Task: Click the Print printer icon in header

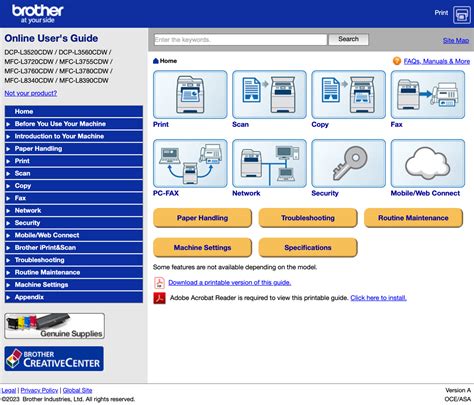Action: click(462, 15)
